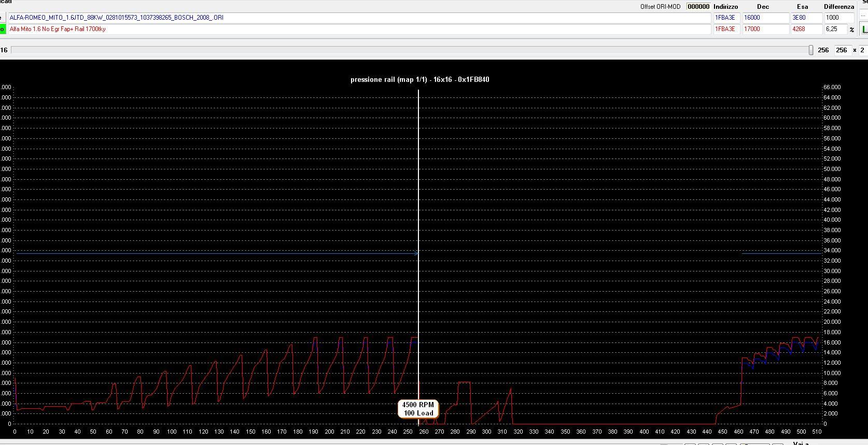Click the ORI Dec value 16000
Viewport: 868px width, 445px height.
[765, 18]
